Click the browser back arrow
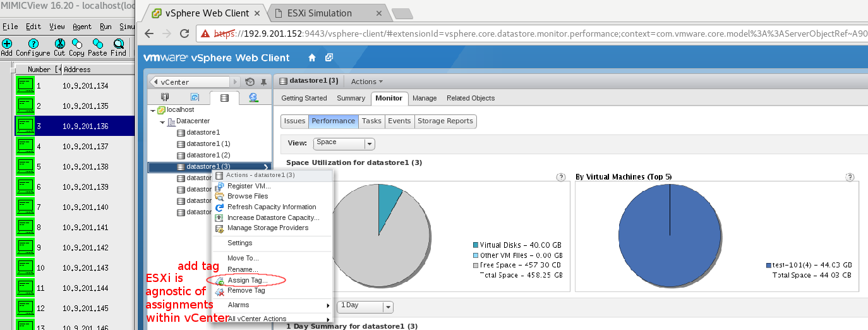868x330 pixels. pos(149,34)
